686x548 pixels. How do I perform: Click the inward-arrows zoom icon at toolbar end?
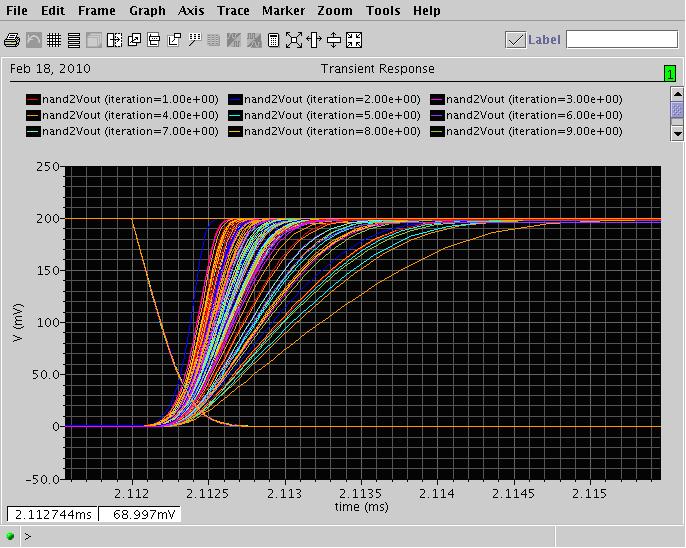coord(354,40)
